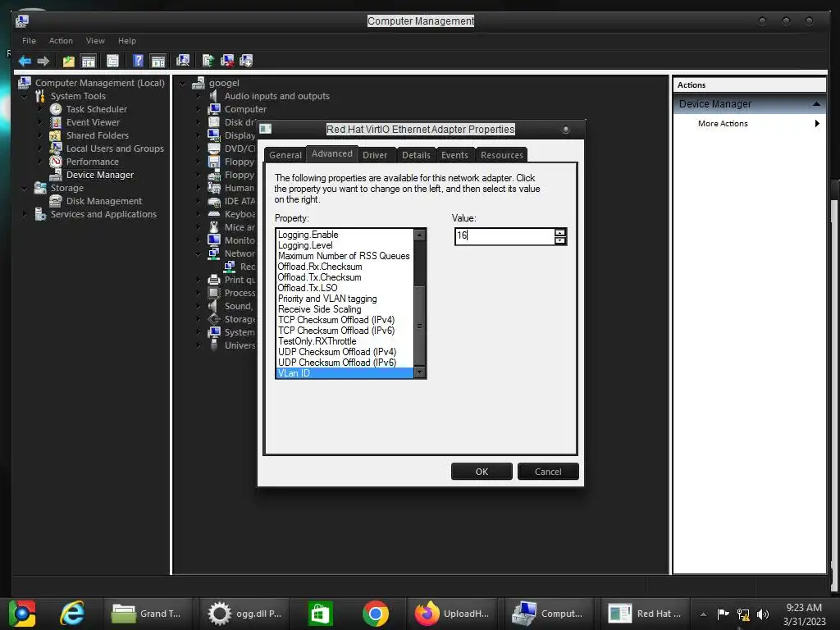Open the File menu
The height and width of the screenshot is (630, 840).
[29, 41]
